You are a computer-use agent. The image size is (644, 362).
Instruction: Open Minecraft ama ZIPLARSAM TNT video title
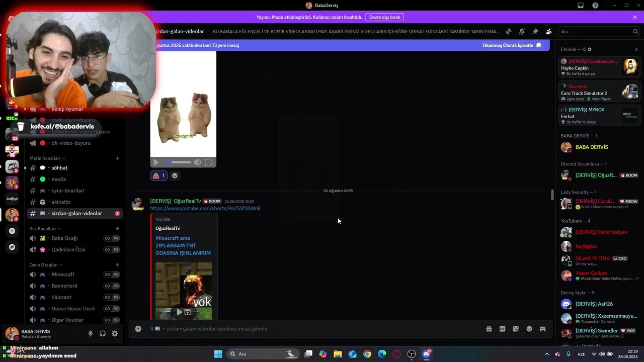pos(183,245)
